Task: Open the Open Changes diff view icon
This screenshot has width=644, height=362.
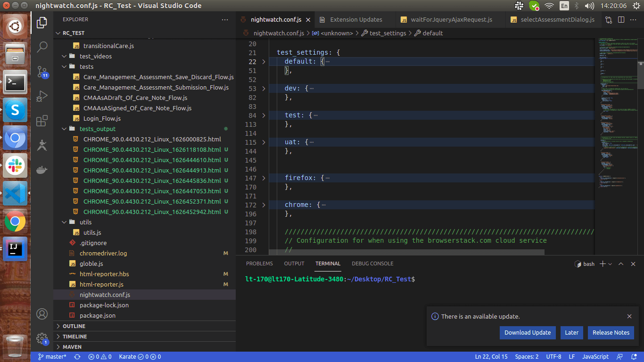Action: [x=608, y=19]
